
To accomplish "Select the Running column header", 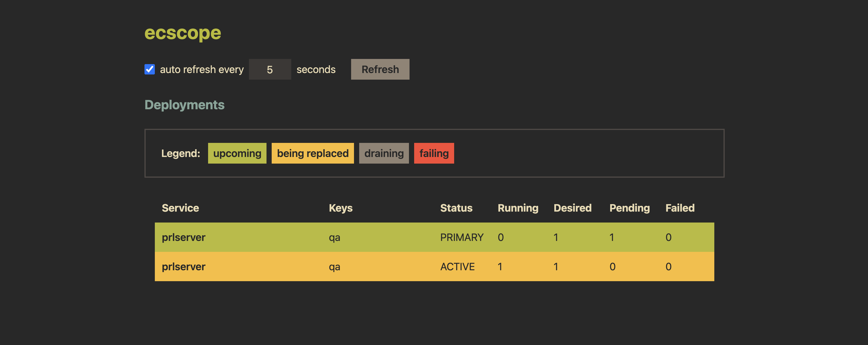I will coord(517,208).
